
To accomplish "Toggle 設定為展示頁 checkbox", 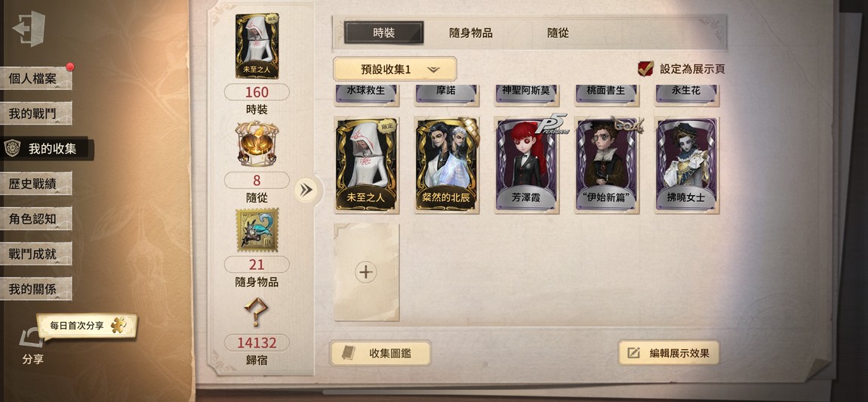I will pyautogui.click(x=645, y=69).
